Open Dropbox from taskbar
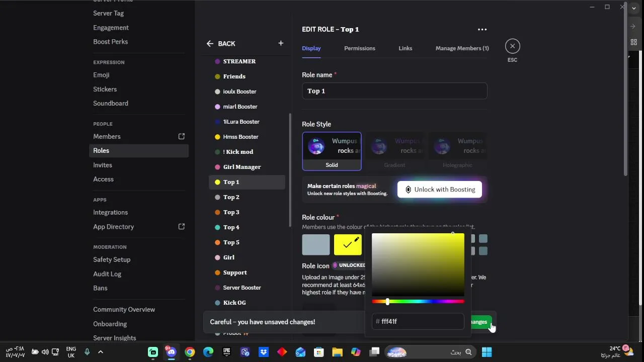Screen dimensions: 644x362 coord(264,352)
